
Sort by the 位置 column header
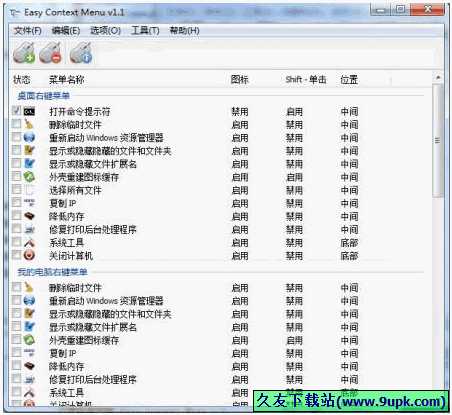pyautogui.click(x=349, y=80)
